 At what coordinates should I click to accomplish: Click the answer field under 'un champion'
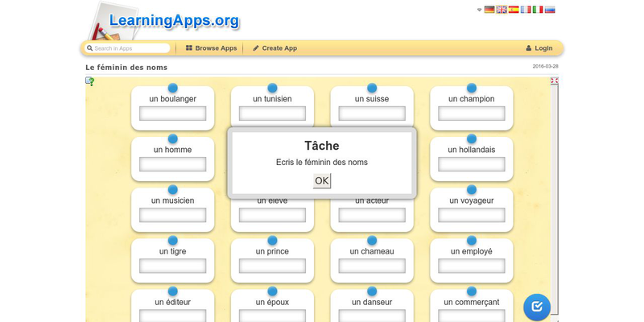tap(471, 114)
